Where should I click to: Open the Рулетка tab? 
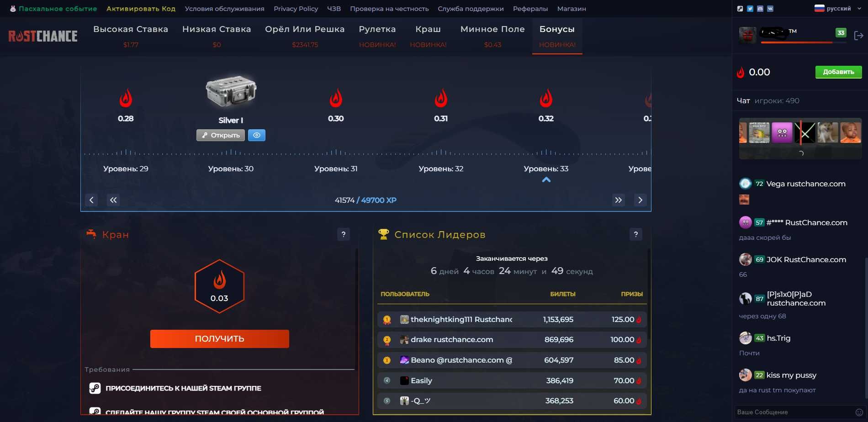[377, 36]
